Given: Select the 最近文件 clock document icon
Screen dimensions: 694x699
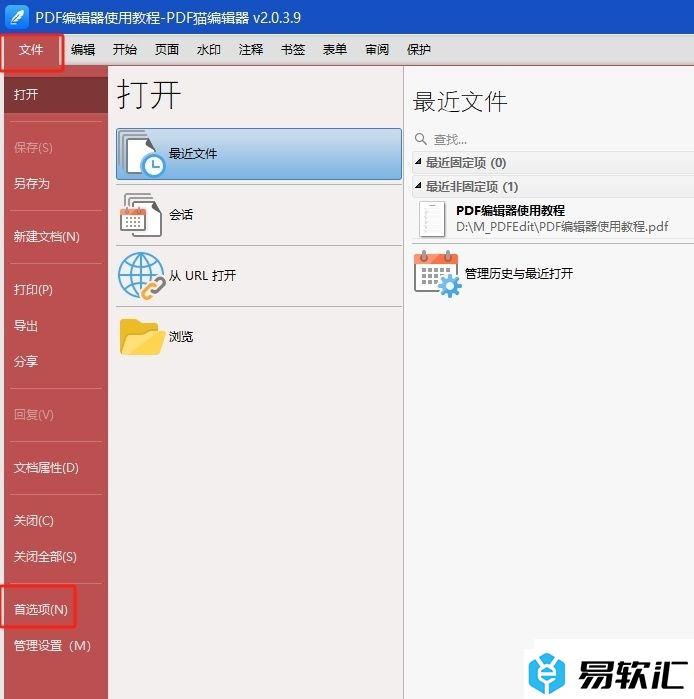Looking at the screenshot, I should tap(142, 154).
